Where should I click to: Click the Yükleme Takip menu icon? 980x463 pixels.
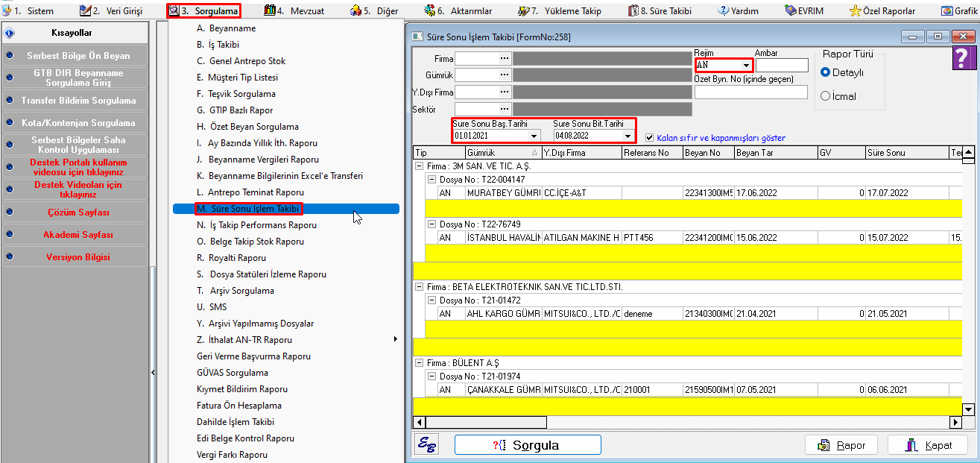click(525, 11)
